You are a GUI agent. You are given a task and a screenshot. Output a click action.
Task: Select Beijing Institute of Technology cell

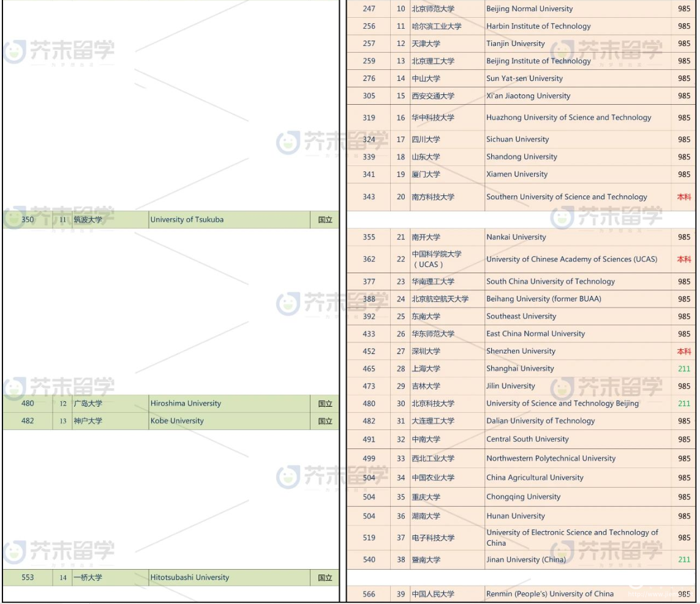coord(578,61)
